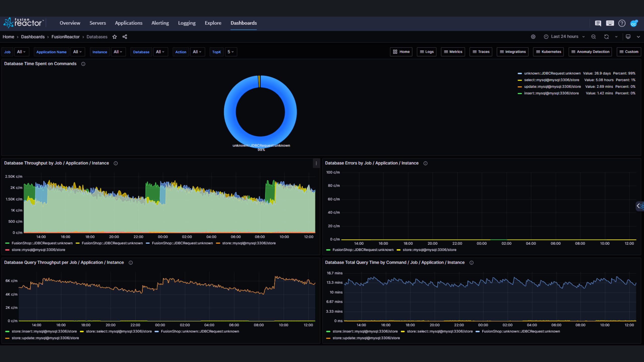
Task: Open the Logging menu
Action: click(187, 23)
